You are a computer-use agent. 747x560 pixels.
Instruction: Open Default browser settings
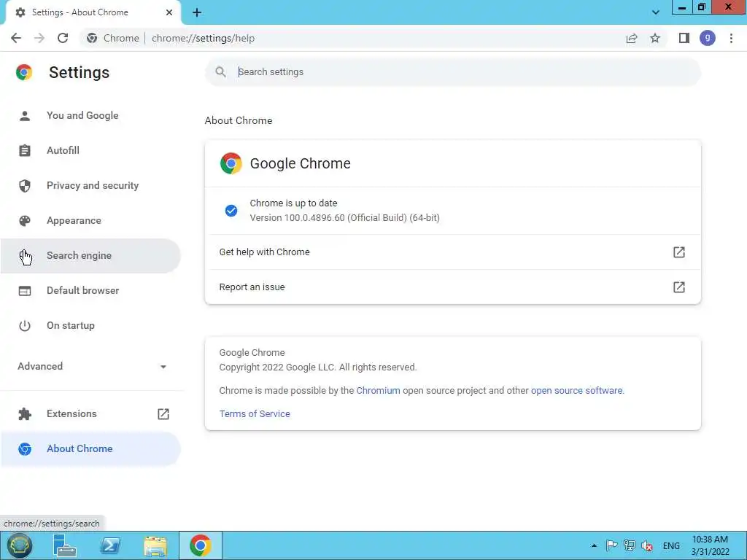(90, 290)
